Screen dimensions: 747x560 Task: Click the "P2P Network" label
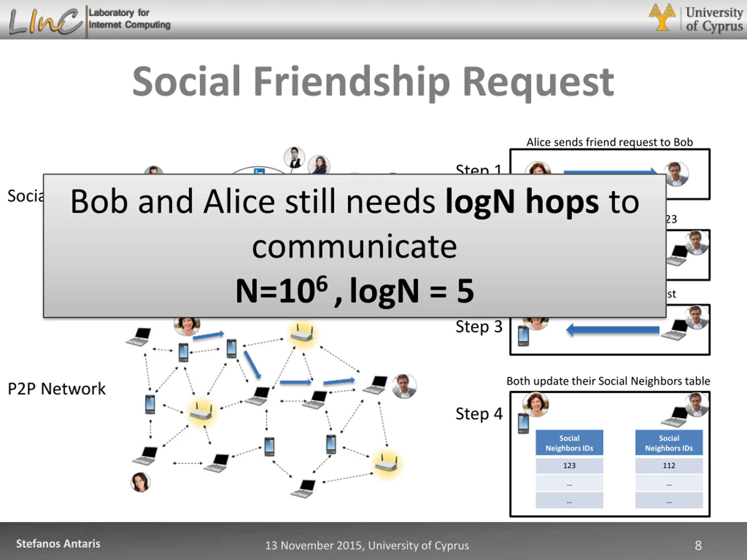coord(57,389)
